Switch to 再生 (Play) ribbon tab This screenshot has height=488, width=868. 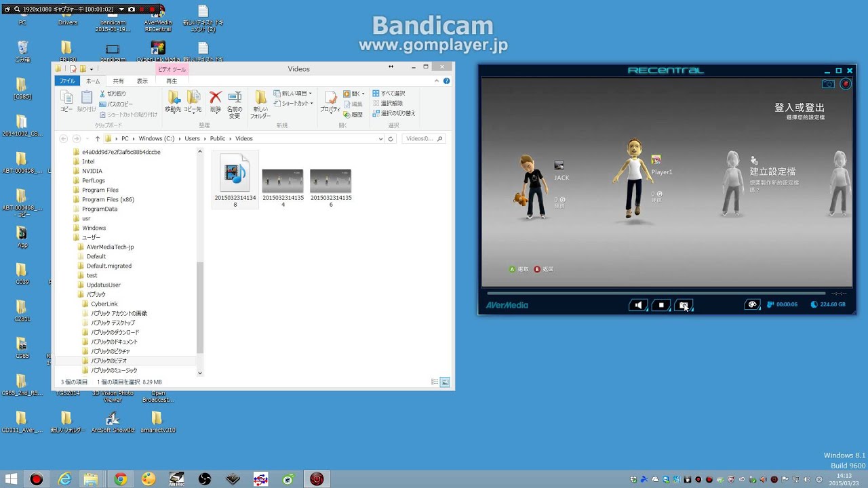coord(172,81)
